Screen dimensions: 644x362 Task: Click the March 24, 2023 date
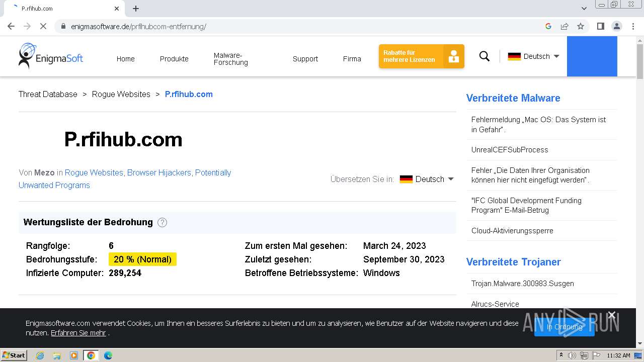tap(394, 246)
